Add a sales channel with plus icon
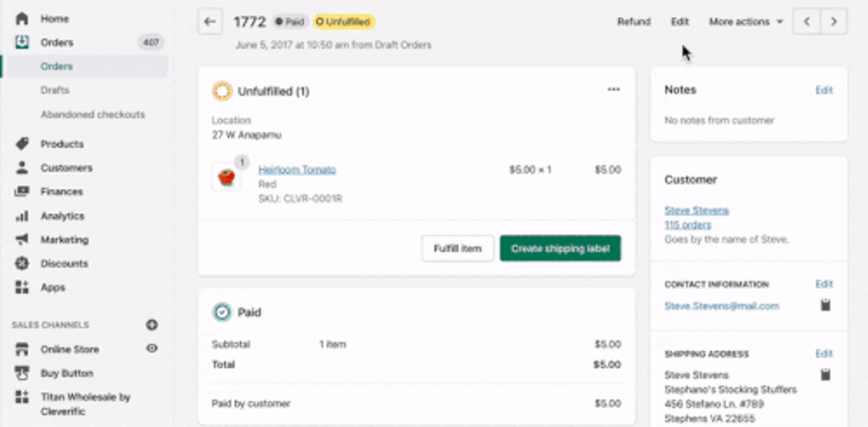 pos(152,325)
